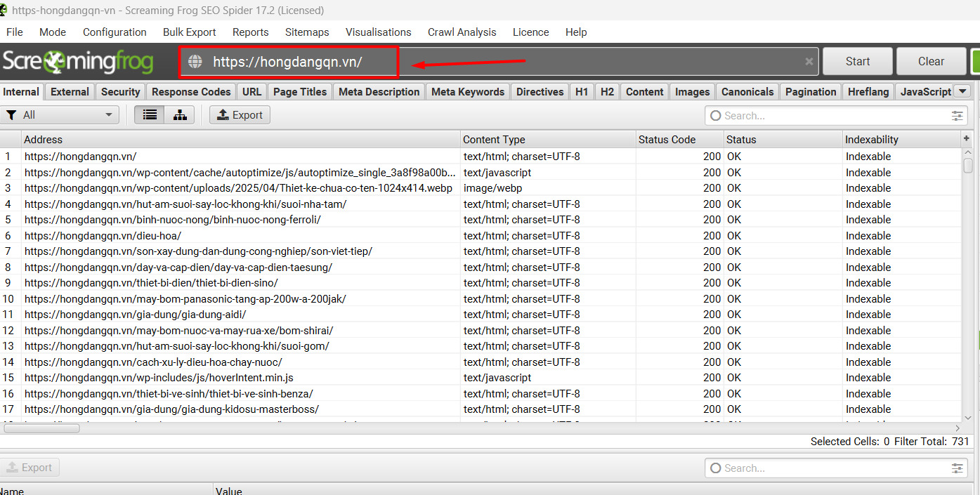This screenshot has width=980, height=495.
Task: Open the Visualisations menu
Action: pos(379,32)
